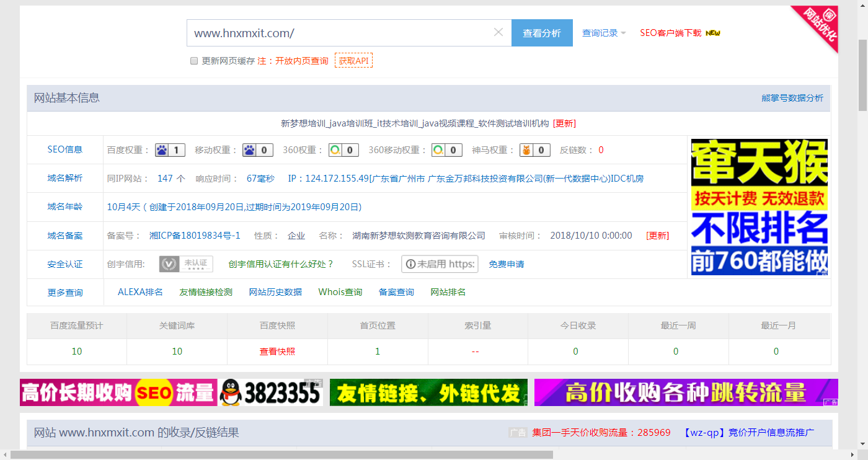Click the vertical scrollbar thumb

(862, 74)
